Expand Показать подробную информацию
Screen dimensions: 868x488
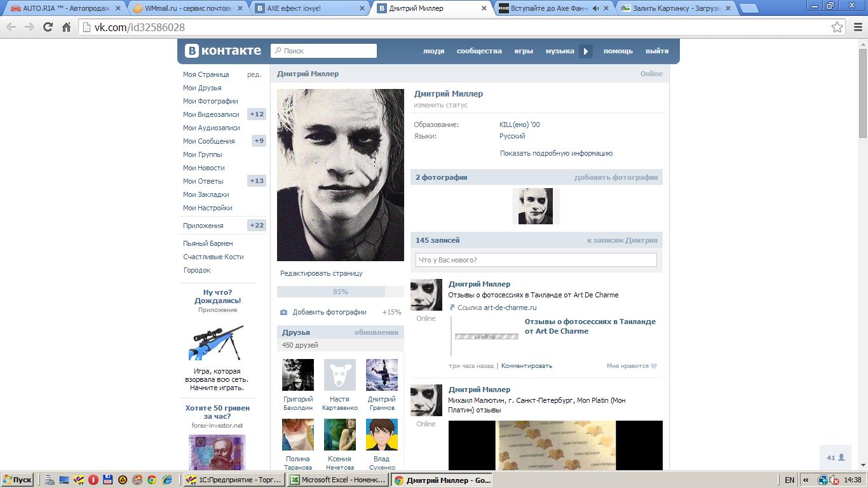point(556,153)
